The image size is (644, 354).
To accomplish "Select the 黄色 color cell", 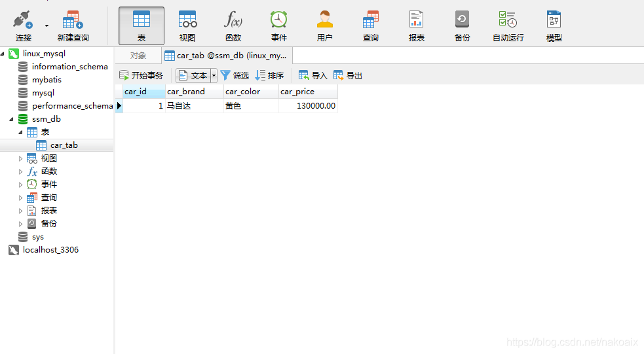I will tap(252, 106).
